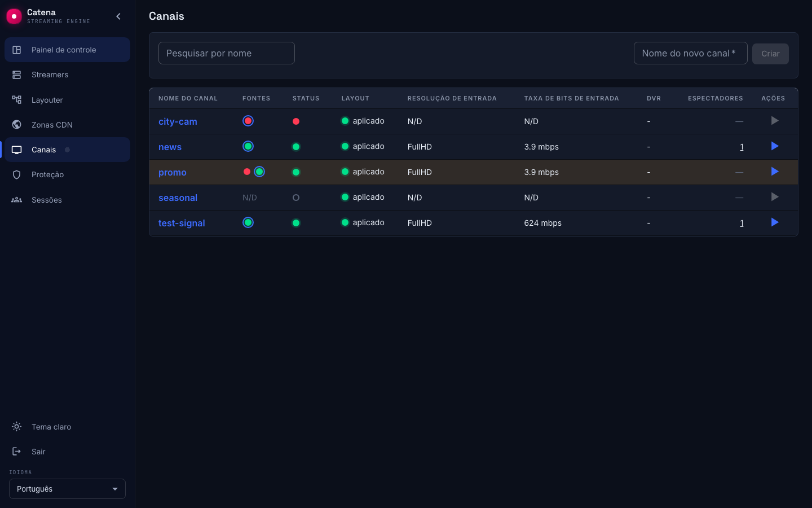The height and width of the screenshot is (508, 812).
Task: Play the news channel stream
Action: click(775, 146)
